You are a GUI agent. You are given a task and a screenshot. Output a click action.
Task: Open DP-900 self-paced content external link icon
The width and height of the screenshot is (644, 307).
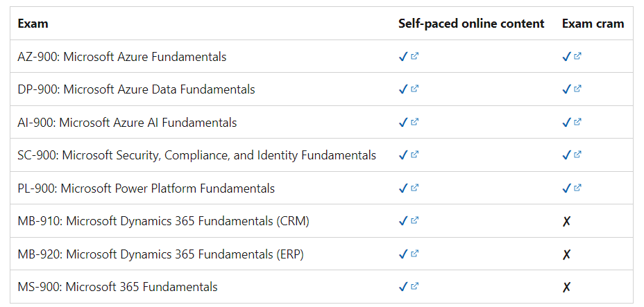click(x=415, y=89)
